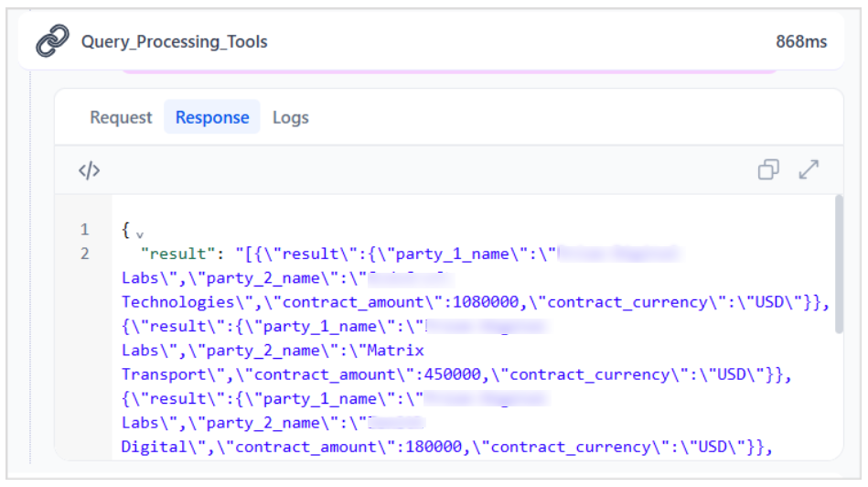
Task: Click the contract_amount value 1080000
Action: (486, 302)
